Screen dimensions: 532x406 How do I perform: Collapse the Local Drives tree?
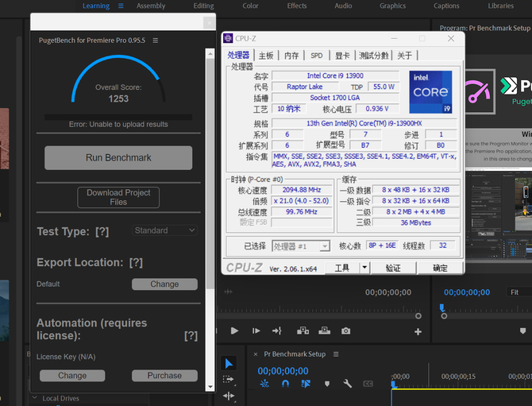click(x=35, y=397)
